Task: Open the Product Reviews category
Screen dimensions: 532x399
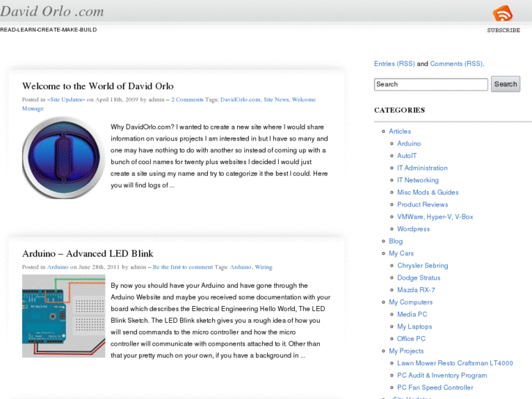Action: click(x=422, y=204)
